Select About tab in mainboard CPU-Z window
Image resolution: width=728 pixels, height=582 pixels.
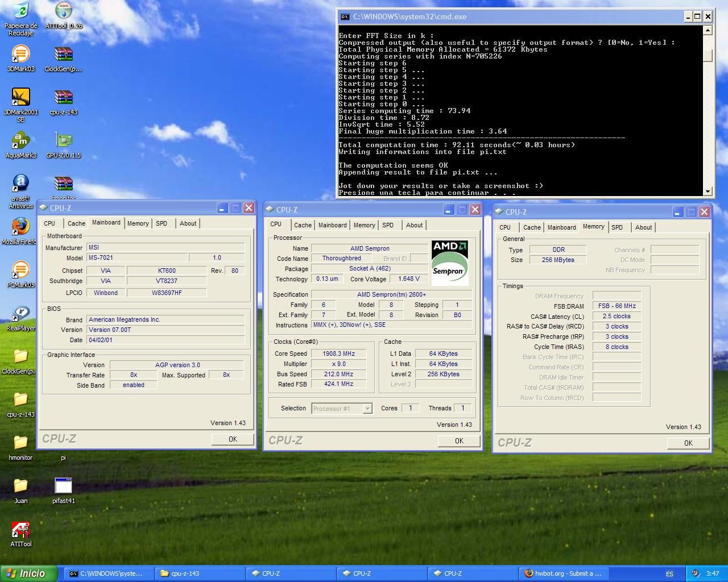coord(188,223)
